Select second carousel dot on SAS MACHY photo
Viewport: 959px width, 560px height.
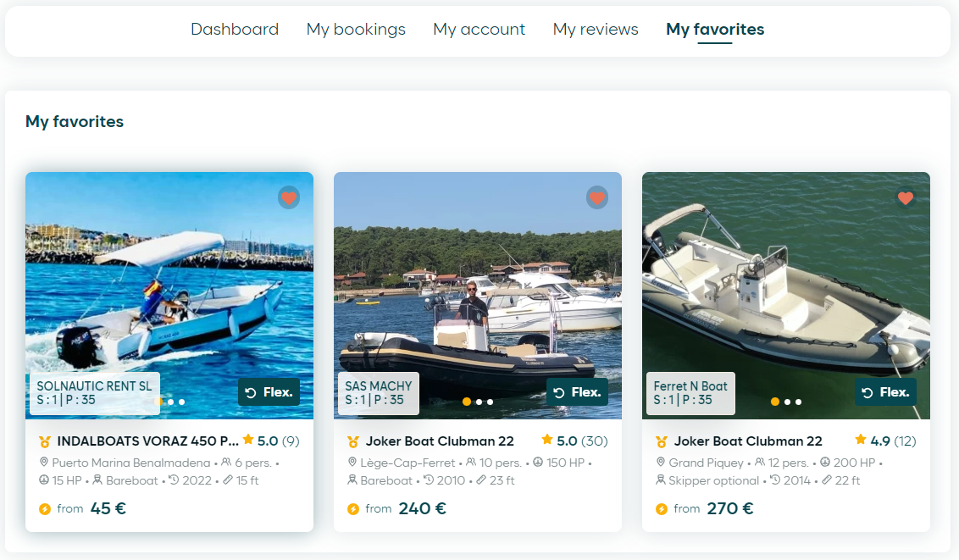(479, 402)
